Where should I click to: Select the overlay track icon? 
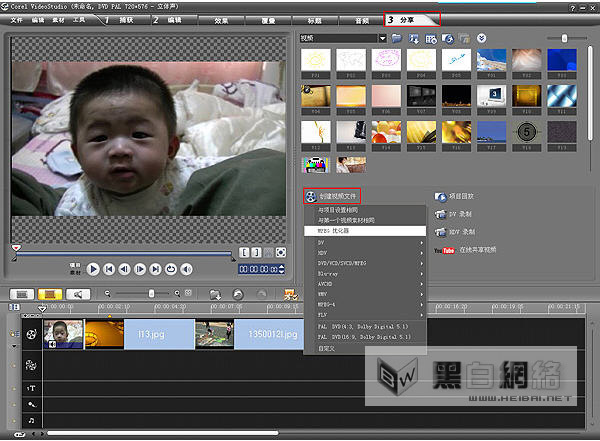[31, 365]
